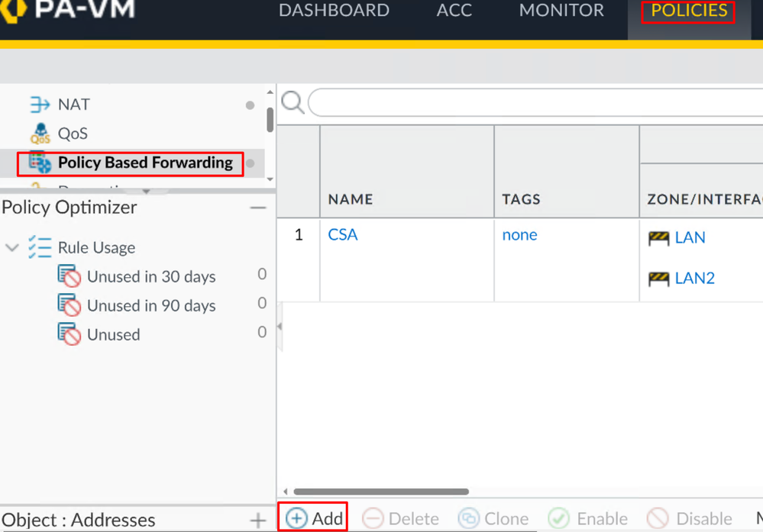This screenshot has width=763, height=532.
Task: Click the status dot next to Policy Based Forwarding
Action: click(x=250, y=163)
